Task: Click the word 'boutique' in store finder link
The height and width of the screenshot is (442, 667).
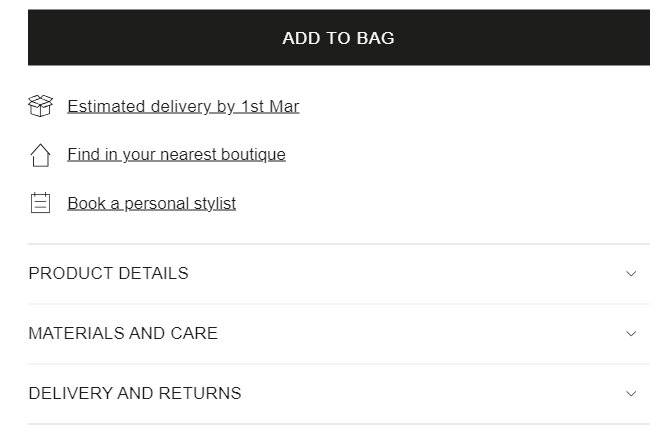Action: (254, 154)
